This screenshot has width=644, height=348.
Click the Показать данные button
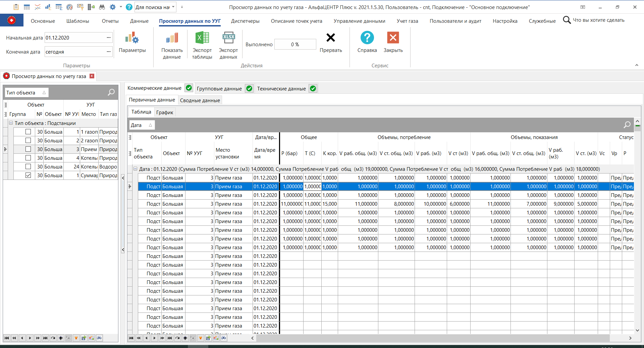click(x=172, y=45)
